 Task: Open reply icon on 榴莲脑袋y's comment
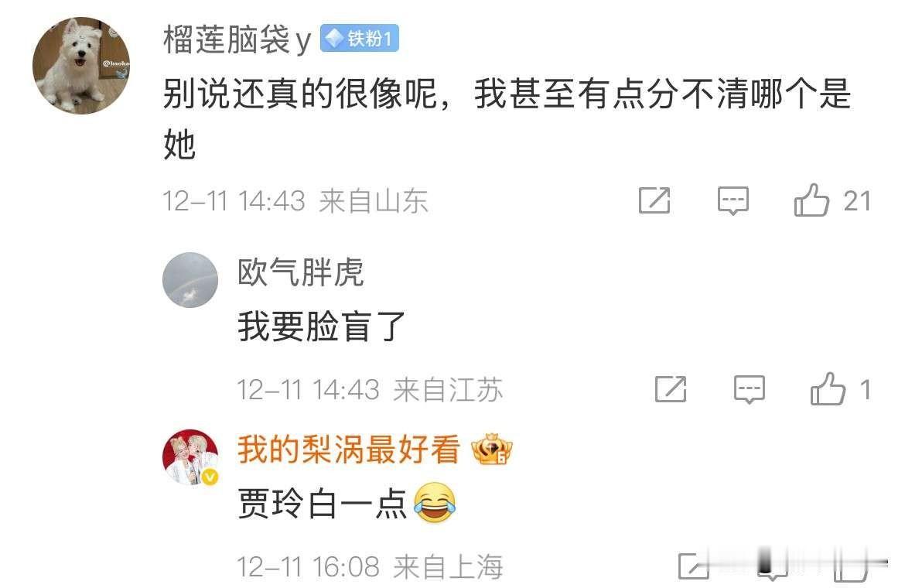coord(733,201)
